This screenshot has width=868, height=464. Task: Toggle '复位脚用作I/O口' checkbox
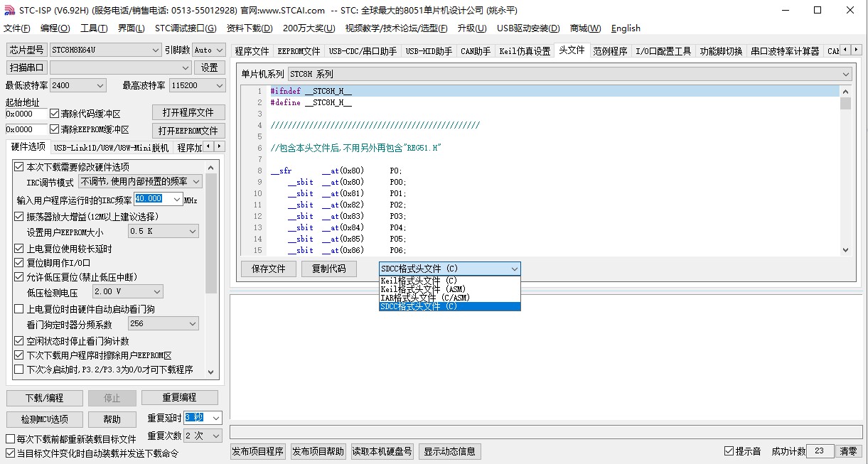pyautogui.click(x=19, y=263)
